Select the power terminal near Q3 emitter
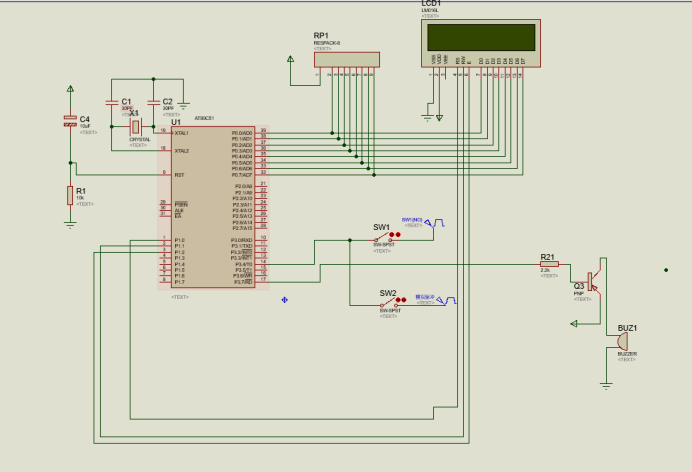The height and width of the screenshot is (472, 692). pos(574,324)
